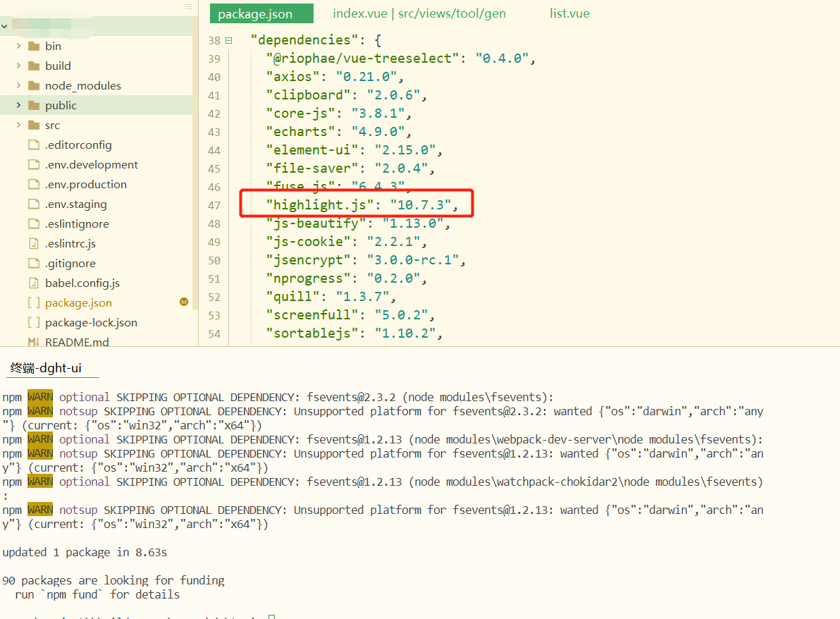840x619 pixels.
Task: Open the sidebar panel menu icon
Action: coord(189,6)
